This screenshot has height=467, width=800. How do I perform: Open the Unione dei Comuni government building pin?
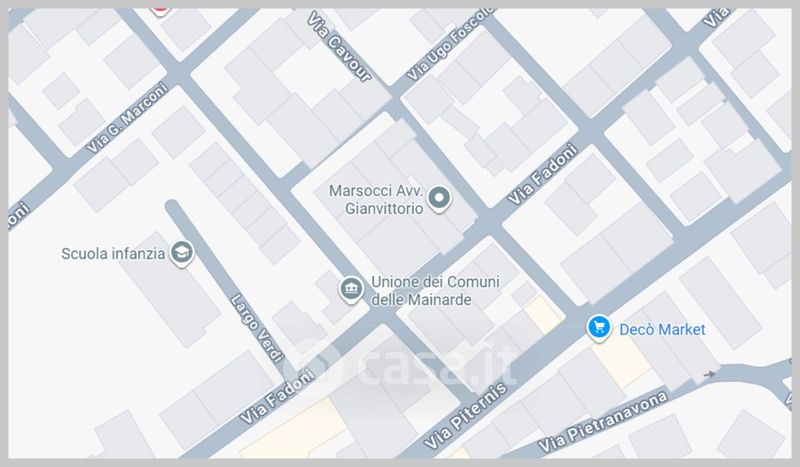pos(352,289)
